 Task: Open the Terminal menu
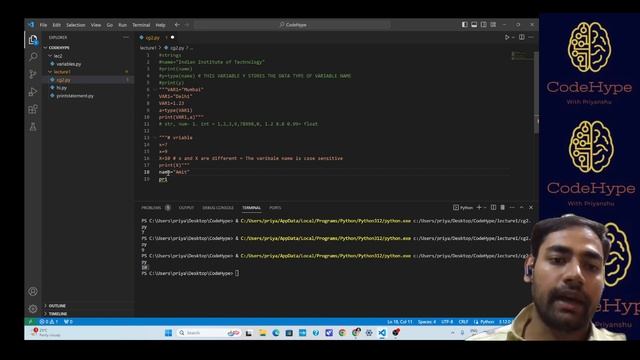tap(141, 25)
